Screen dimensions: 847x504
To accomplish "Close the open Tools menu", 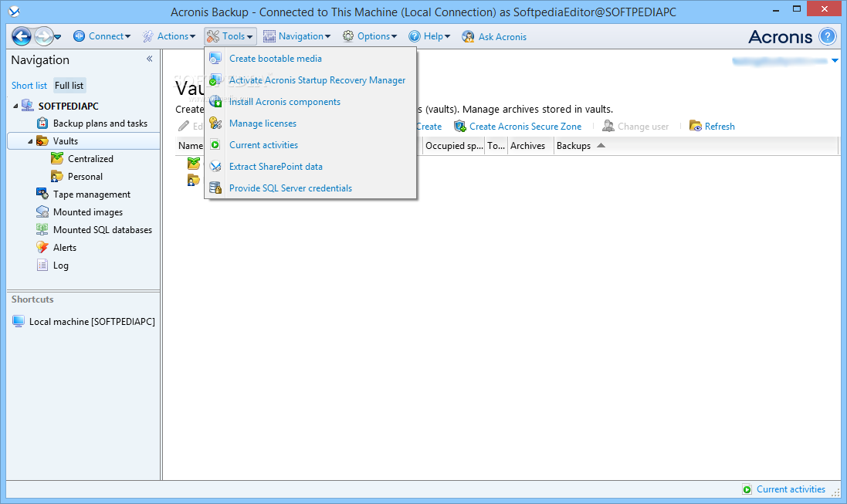I will coord(230,36).
